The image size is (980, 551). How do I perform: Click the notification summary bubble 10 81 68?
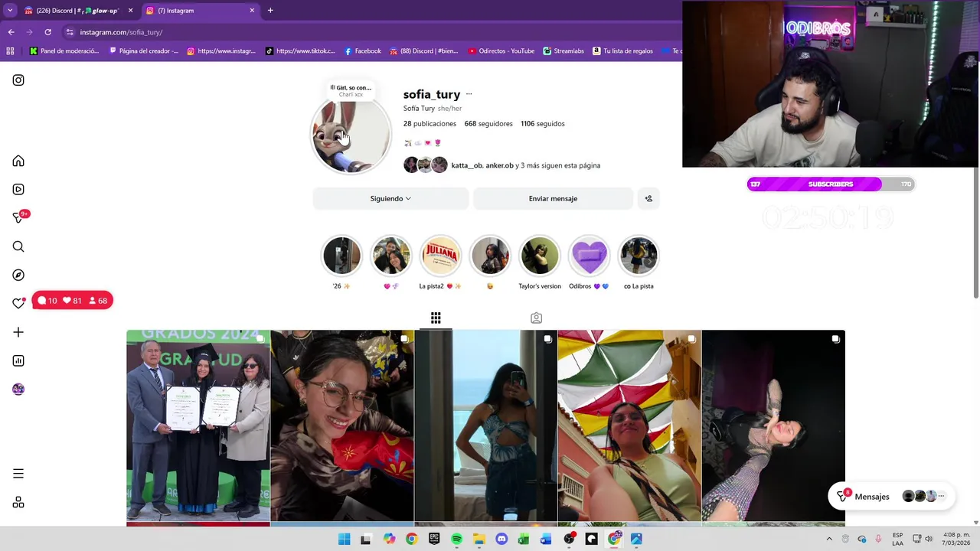73,301
